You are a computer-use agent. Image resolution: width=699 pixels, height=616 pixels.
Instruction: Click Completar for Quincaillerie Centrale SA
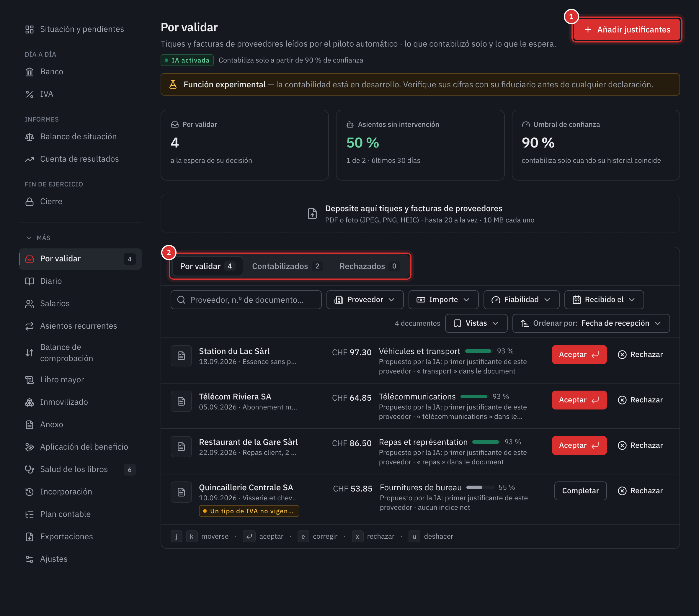point(580,491)
